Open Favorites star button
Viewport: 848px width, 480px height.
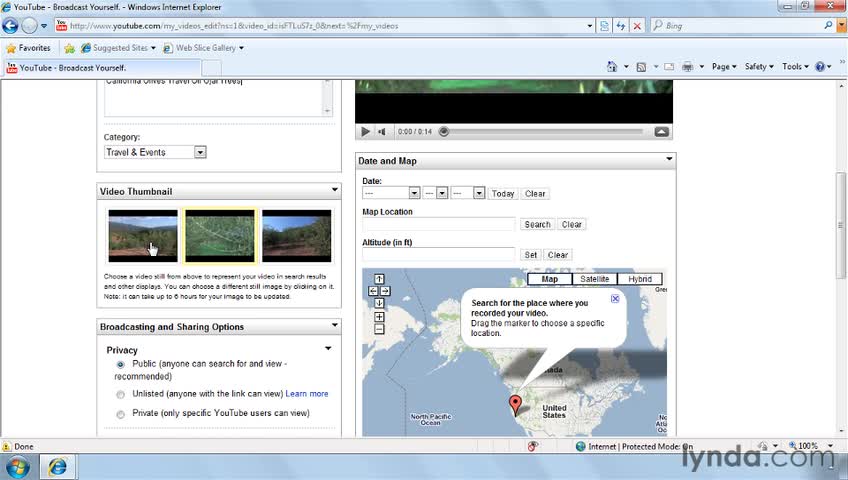click(x=29, y=48)
